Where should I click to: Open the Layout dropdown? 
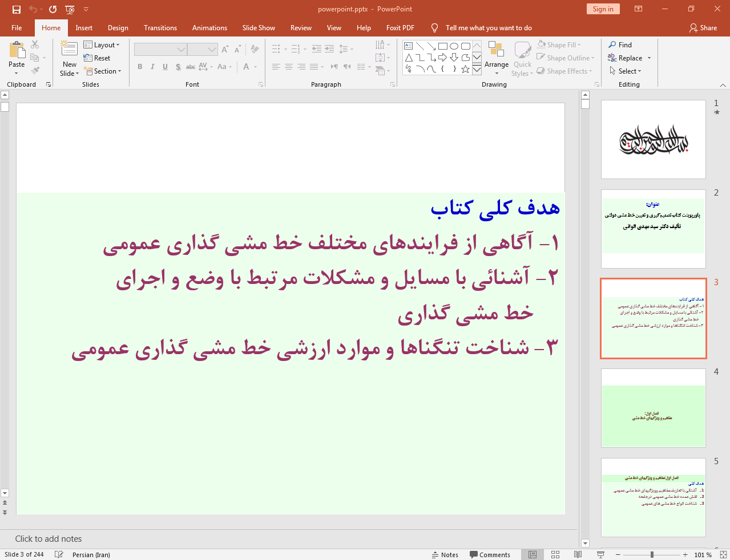click(x=102, y=44)
